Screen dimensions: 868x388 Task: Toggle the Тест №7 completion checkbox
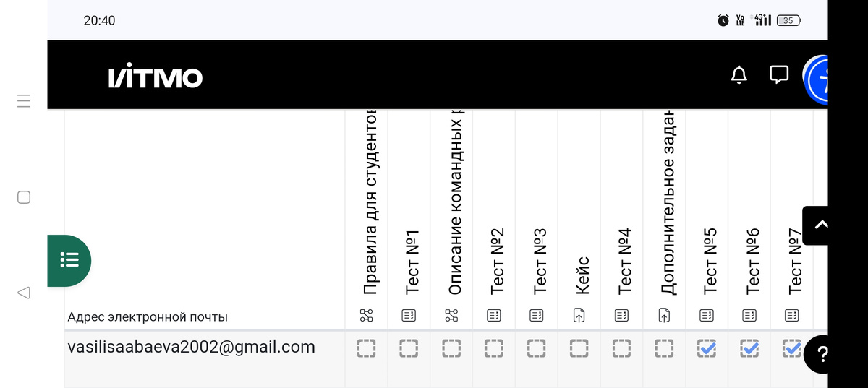pyautogui.click(x=792, y=350)
